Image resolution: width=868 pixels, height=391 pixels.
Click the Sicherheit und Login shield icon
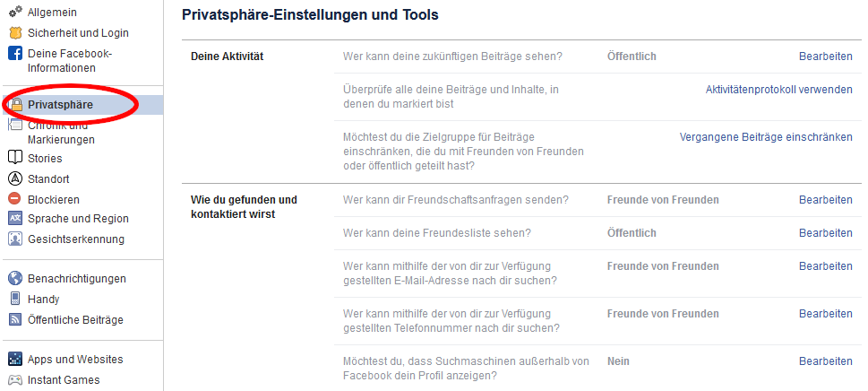point(14,32)
